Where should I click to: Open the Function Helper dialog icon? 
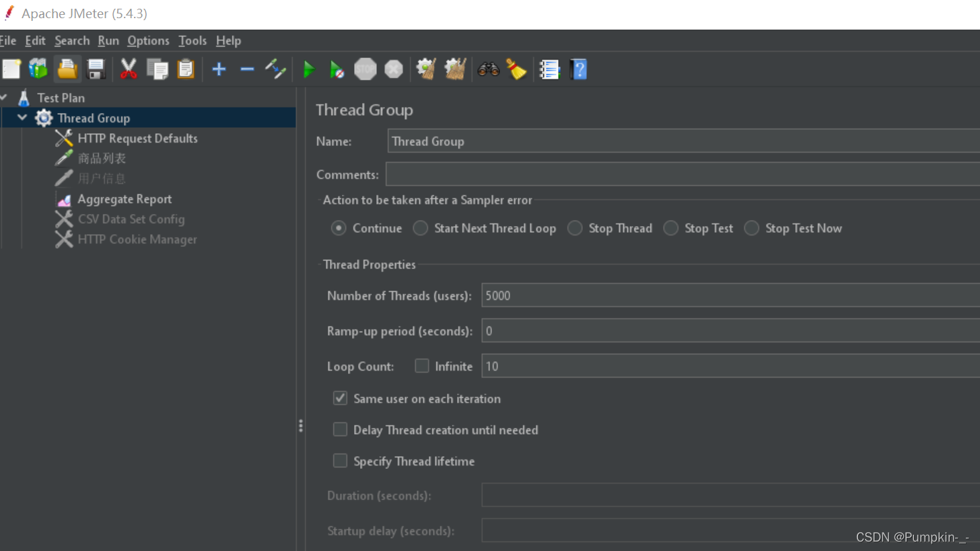click(x=550, y=69)
